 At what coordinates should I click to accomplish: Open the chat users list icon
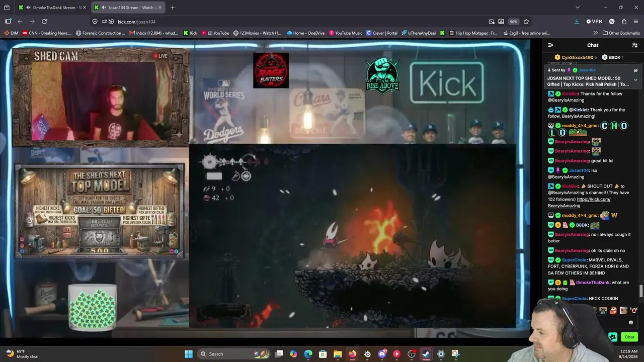(635, 45)
